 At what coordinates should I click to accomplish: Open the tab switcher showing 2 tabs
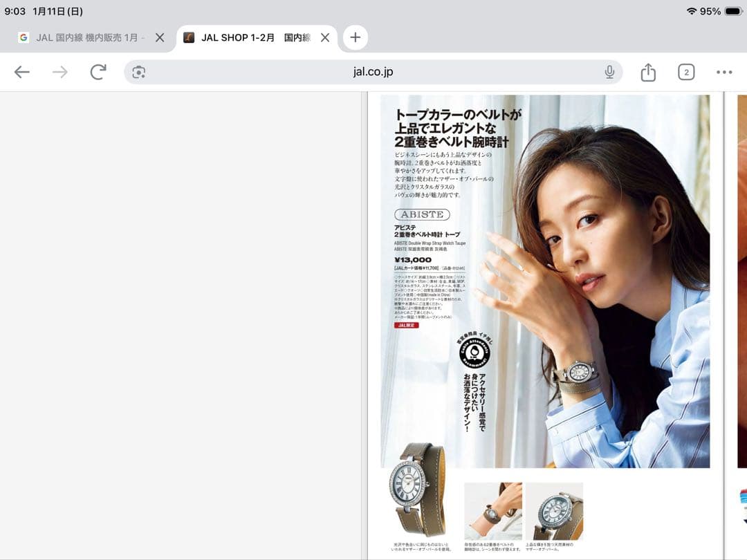pos(685,71)
